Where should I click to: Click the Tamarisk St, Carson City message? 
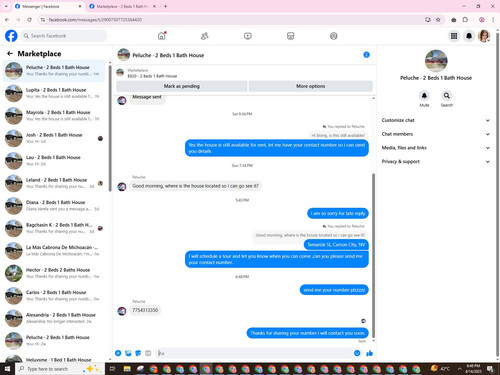click(x=336, y=245)
